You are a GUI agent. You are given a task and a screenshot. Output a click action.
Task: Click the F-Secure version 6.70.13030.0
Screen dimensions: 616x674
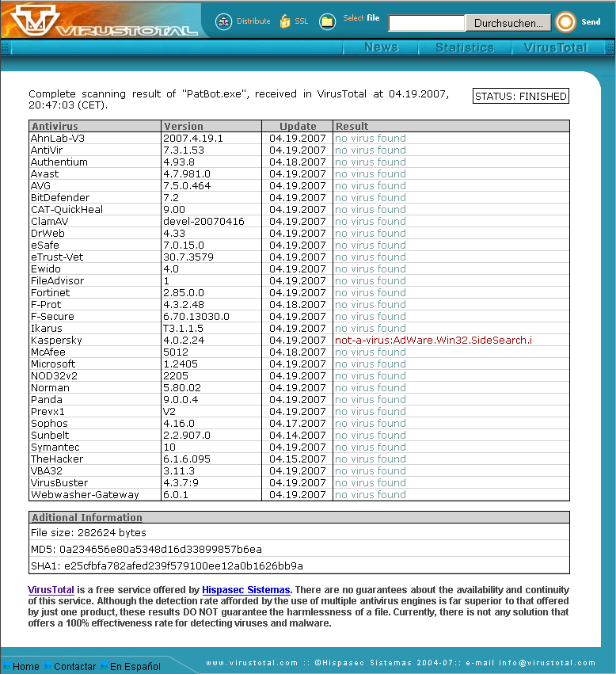(196, 316)
